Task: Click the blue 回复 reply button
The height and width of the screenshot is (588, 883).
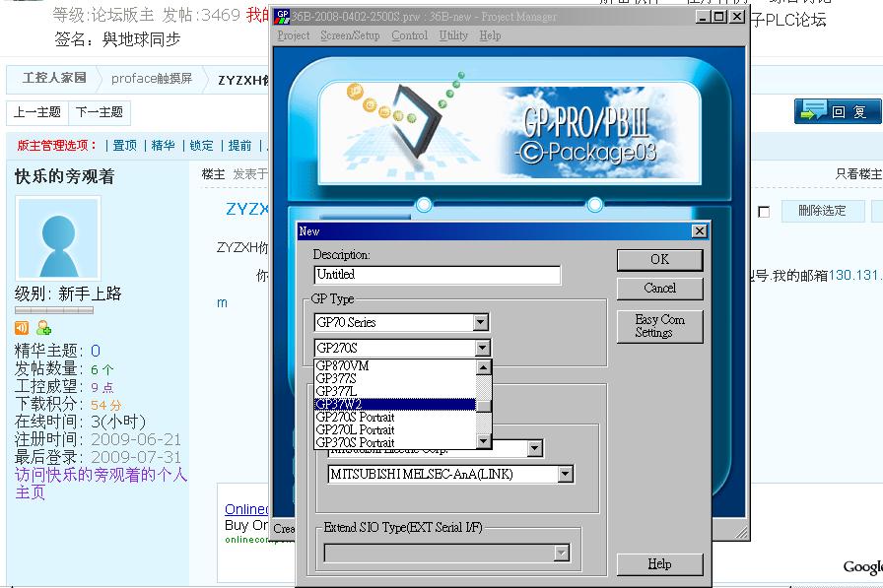Action: pos(837,111)
